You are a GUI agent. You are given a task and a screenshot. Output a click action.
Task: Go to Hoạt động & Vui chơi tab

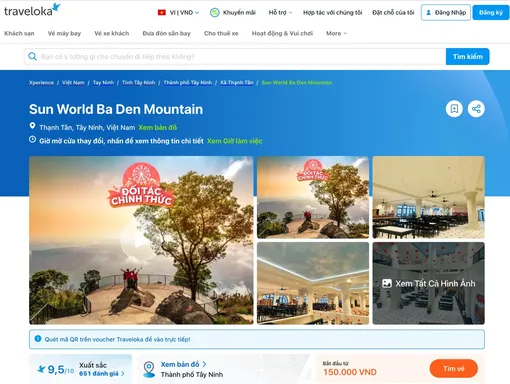tap(282, 33)
